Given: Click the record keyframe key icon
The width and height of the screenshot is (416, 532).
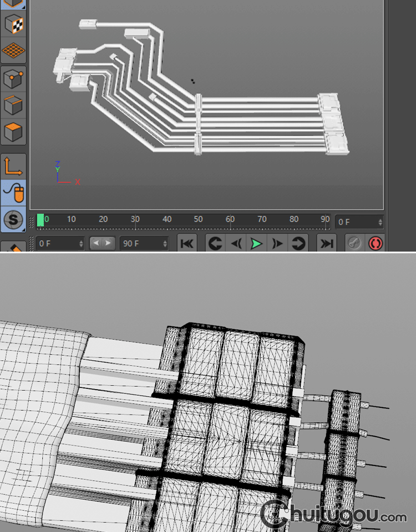Looking at the screenshot, I should click(355, 243).
